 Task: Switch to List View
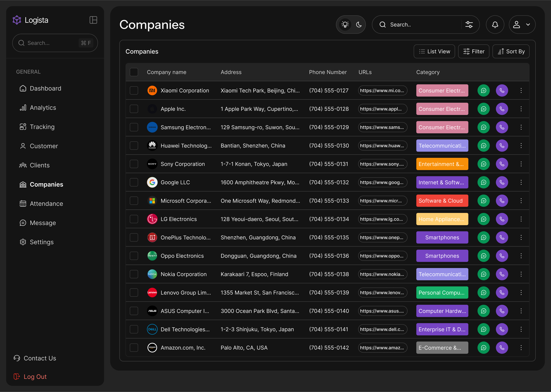click(x=434, y=51)
